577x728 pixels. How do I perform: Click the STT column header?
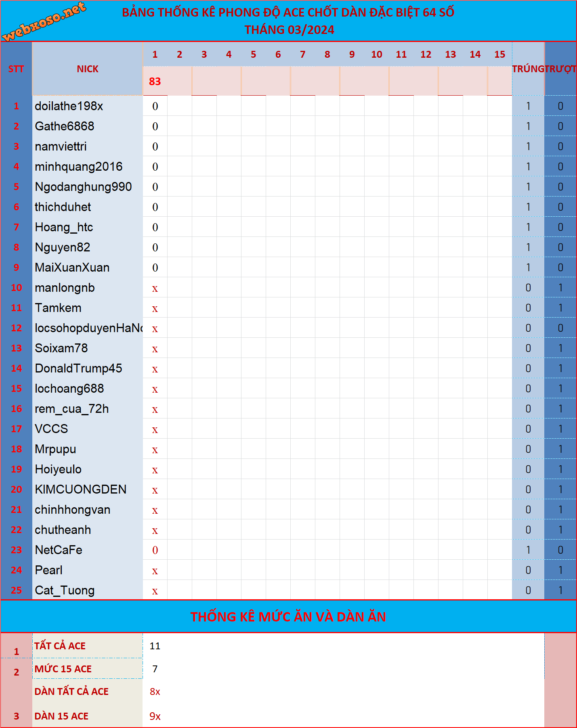click(16, 69)
